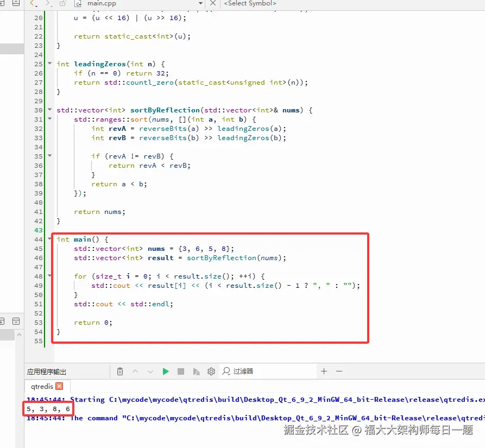Click the "Starting C:\mycode..." output line
The height and width of the screenshot is (448, 485).
pos(256,400)
